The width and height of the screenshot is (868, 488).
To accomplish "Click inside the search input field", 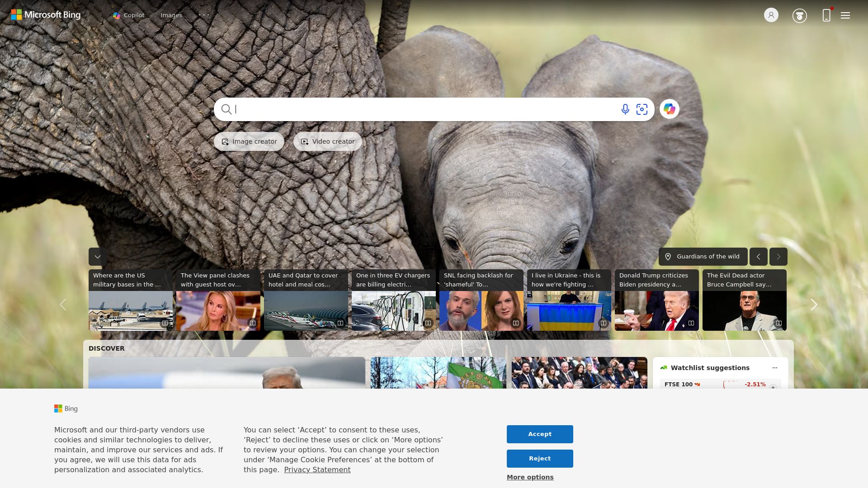I will click(407, 109).
